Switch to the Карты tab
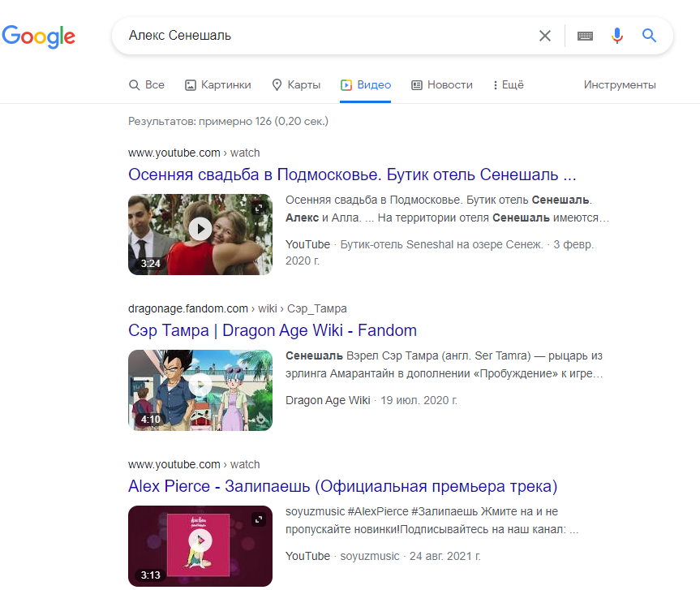Screen dimensions: 700x590 click(296, 85)
